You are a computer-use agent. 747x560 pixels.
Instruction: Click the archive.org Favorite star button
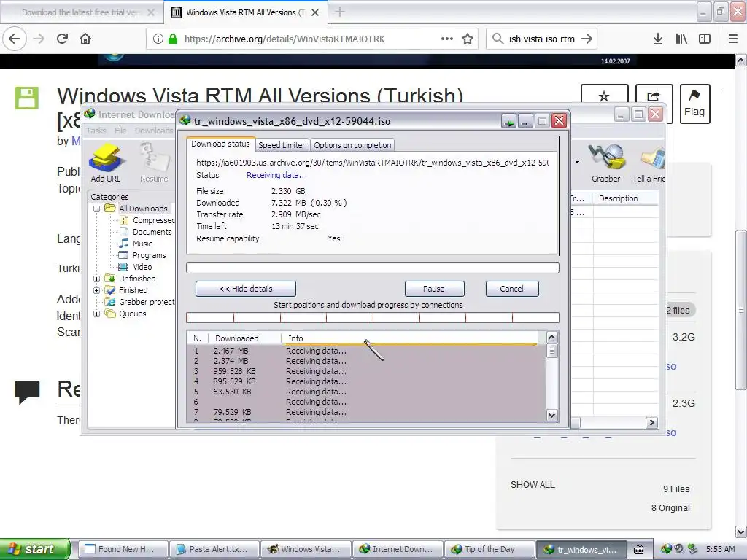(604, 97)
